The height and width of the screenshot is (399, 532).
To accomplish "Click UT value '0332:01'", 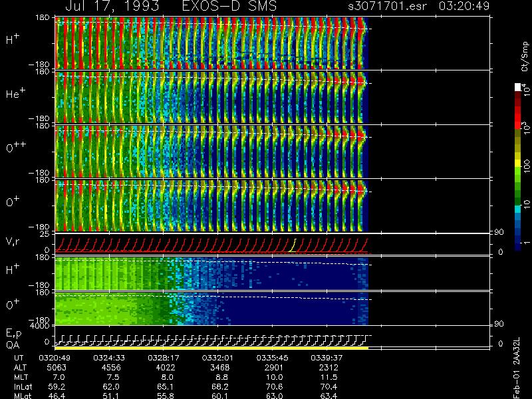I will click(218, 358).
